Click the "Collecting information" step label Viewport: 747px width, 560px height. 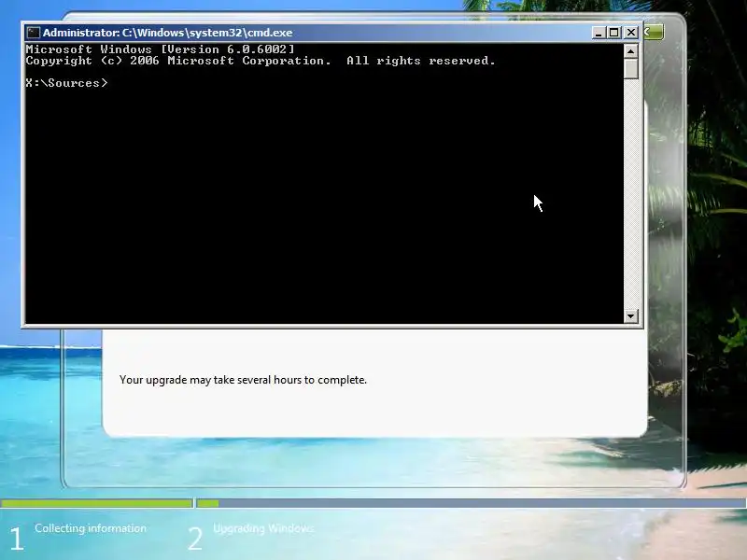[91, 528]
